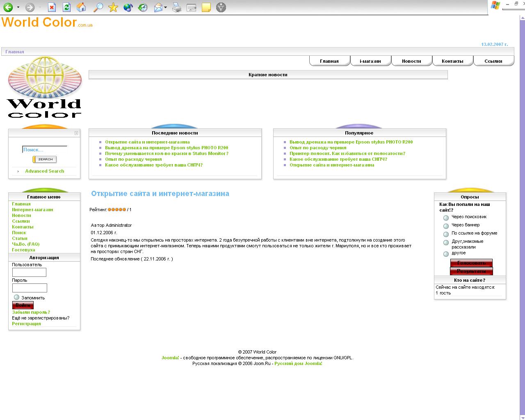Click the green Back arrow button
This screenshot has height=420, width=525.
coord(8,7)
